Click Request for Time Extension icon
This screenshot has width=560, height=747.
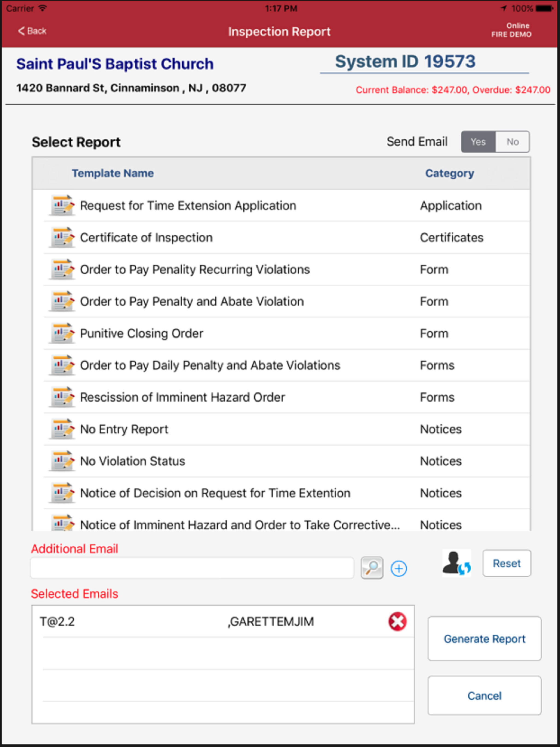pos(62,205)
